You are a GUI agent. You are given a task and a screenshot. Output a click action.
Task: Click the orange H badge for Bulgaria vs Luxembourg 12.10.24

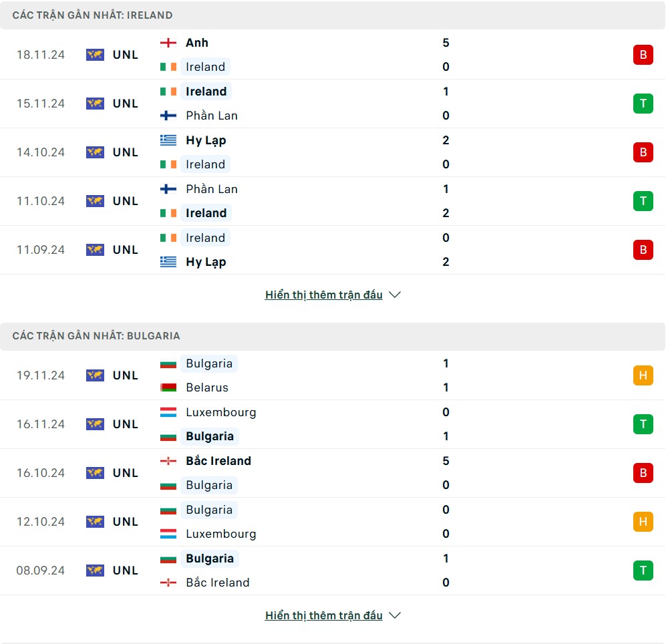643,522
